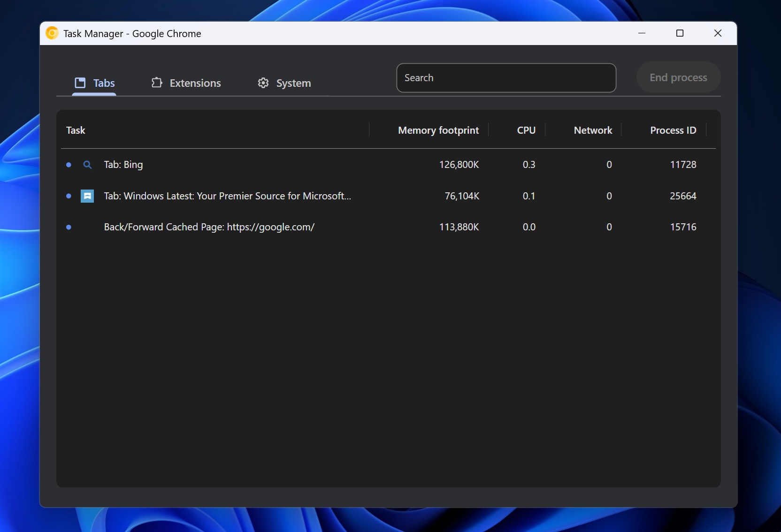Click the System gear icon

click(x=263, y=83)
